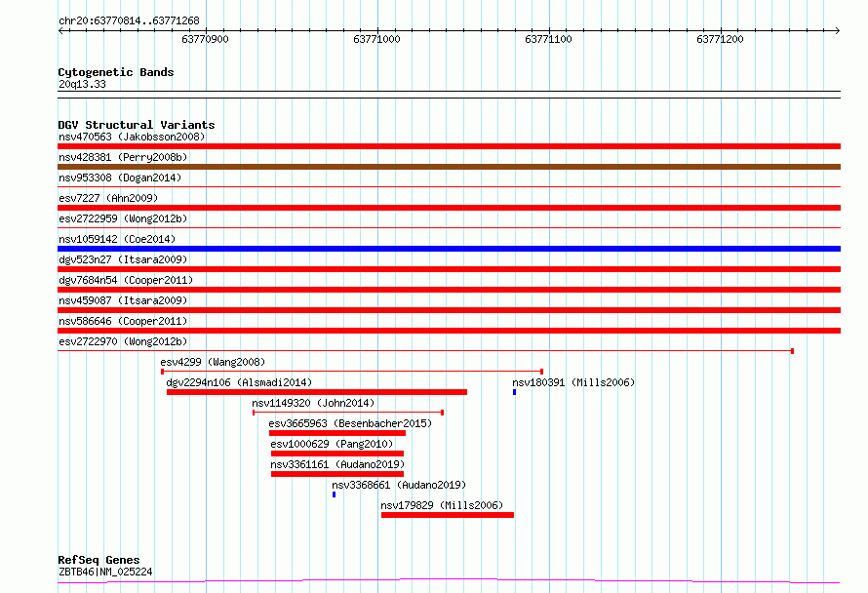Select the red bar under esv1000629

point(337,454)
